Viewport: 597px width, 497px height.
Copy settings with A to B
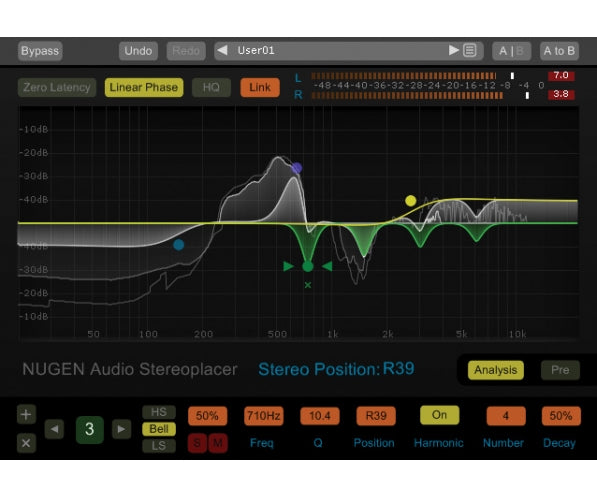(x=559, y=51)
